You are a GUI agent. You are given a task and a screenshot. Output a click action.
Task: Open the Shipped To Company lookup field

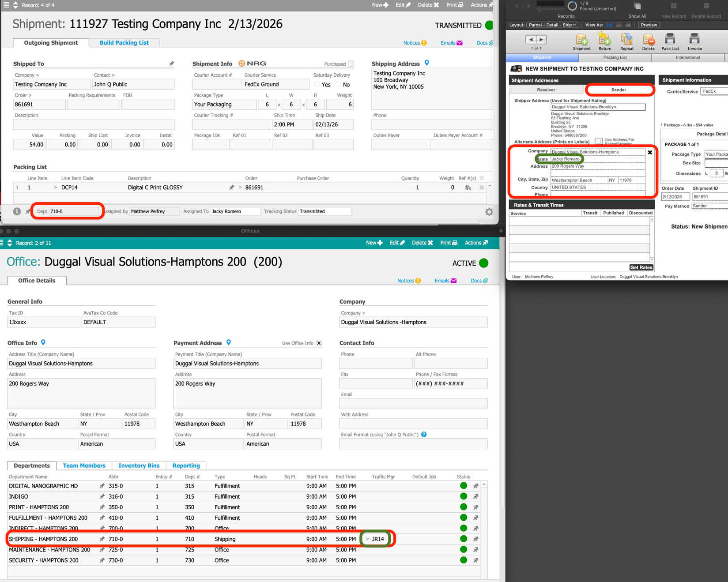pos(52,84)
